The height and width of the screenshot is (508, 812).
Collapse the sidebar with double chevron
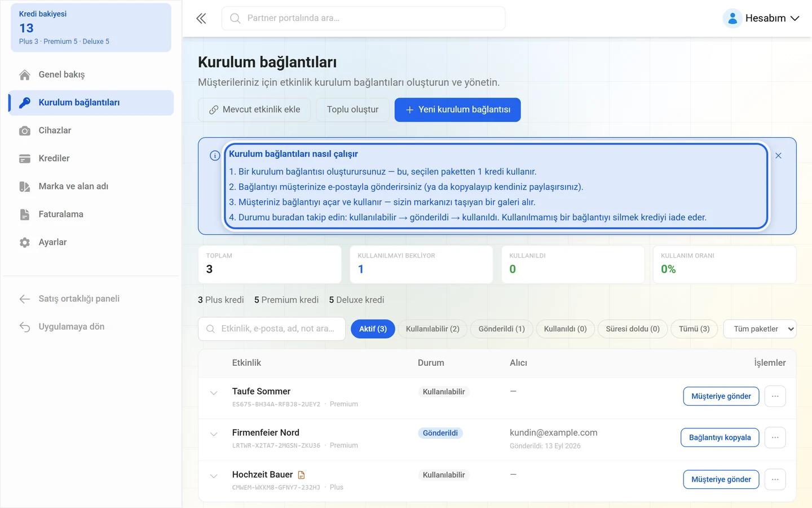point(201,19)
